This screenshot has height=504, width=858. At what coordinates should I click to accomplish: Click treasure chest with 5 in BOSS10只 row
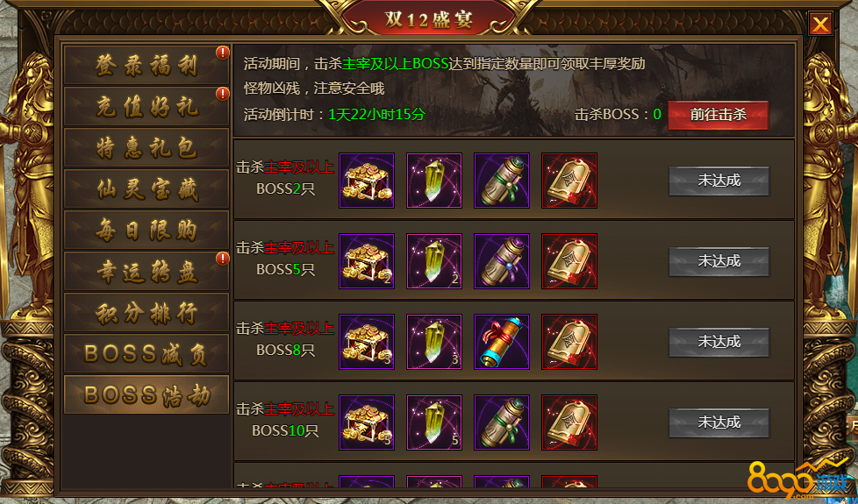(367, 422)
